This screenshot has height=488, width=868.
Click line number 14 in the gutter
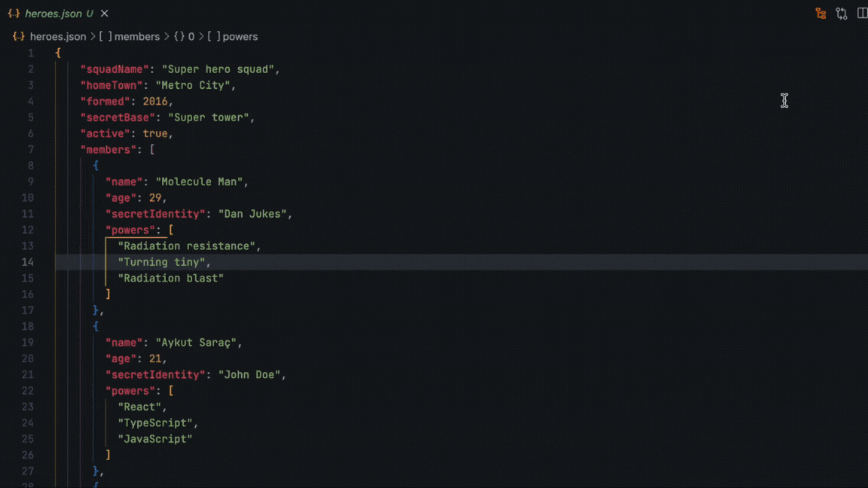(x=28, y=262)
